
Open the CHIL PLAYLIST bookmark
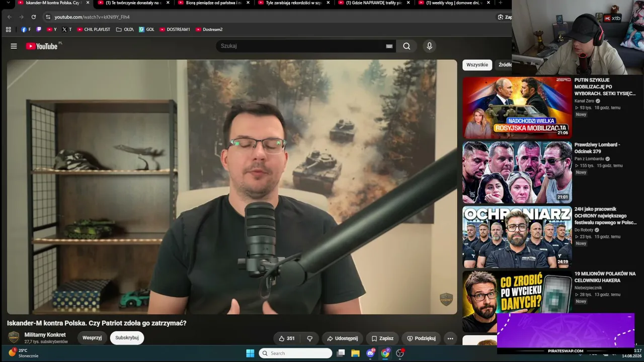tap(94, 30)
